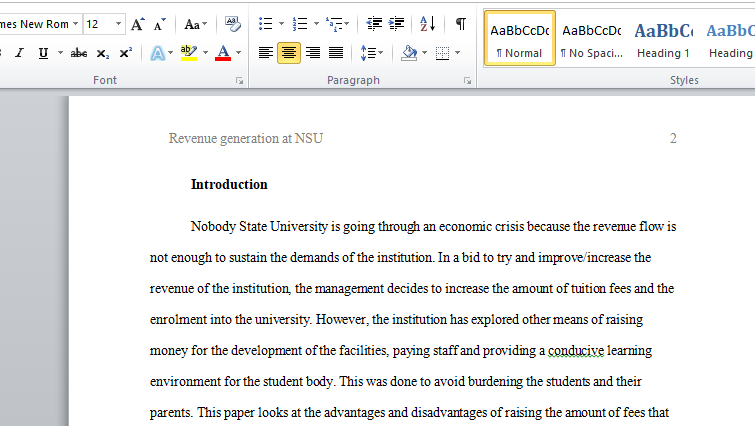Toggle Superscript formatting
The image size is (755, 426).
125,52
